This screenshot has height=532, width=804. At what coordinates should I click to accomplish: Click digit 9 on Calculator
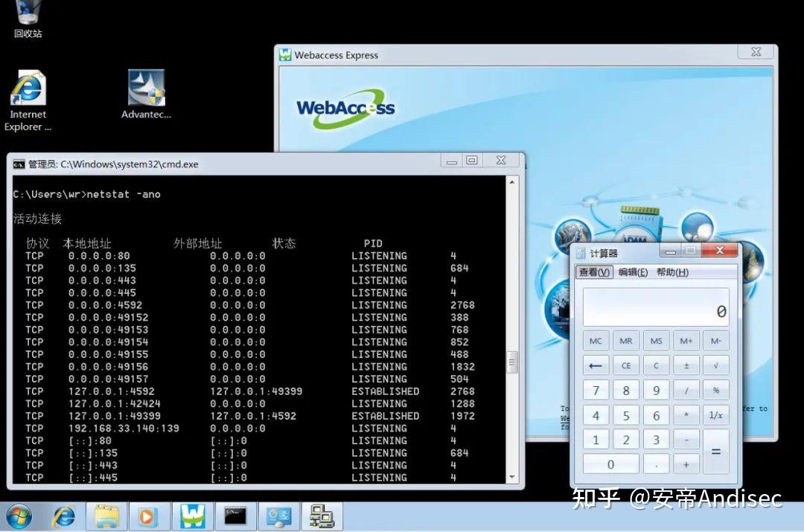[x=657, y=391]
